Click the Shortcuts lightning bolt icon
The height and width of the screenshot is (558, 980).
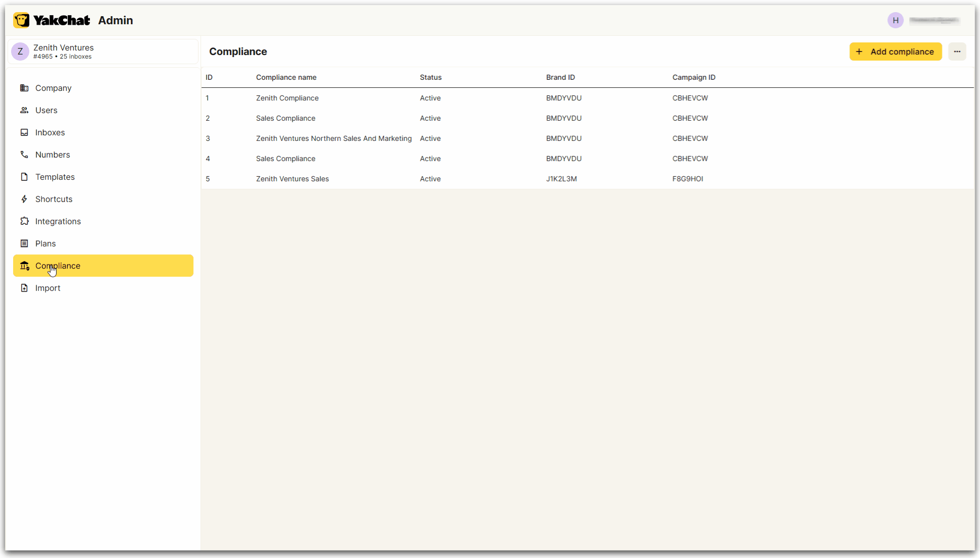pyautogui.click(x=24, y=199)
